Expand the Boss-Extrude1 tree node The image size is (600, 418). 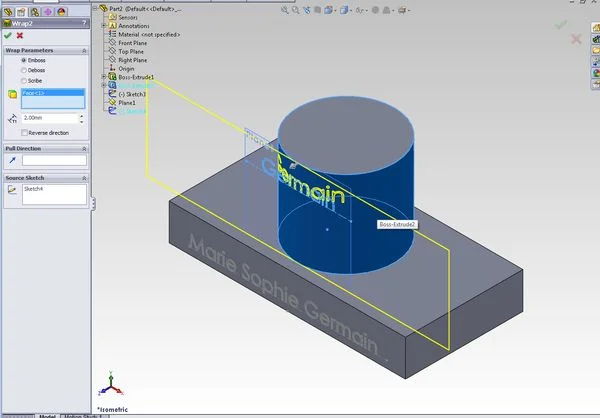(x=104, y=77)
